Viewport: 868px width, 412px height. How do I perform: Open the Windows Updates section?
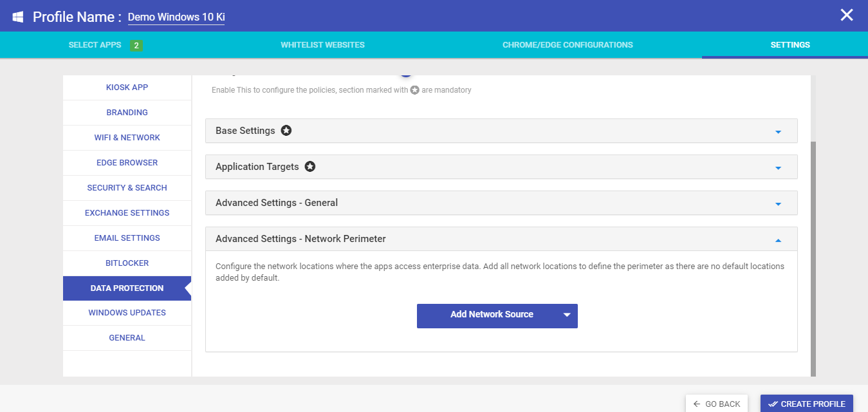click(x=127, y=313)
